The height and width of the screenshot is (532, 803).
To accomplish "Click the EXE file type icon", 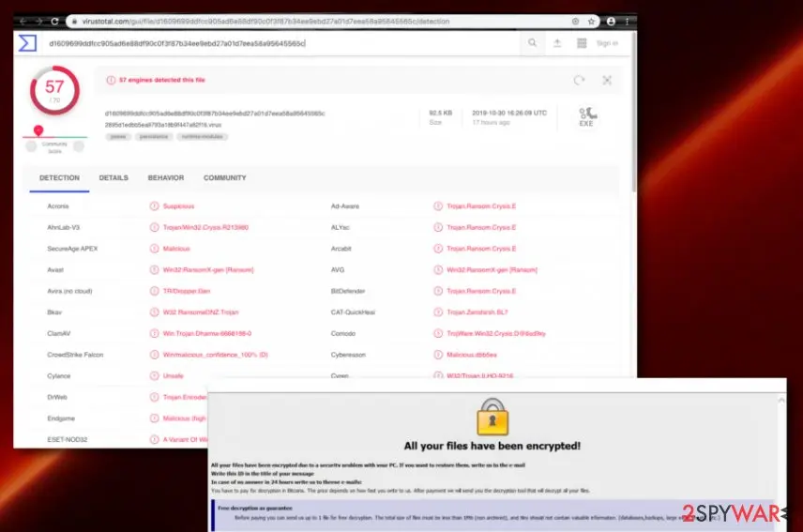I will click(587, 116).
